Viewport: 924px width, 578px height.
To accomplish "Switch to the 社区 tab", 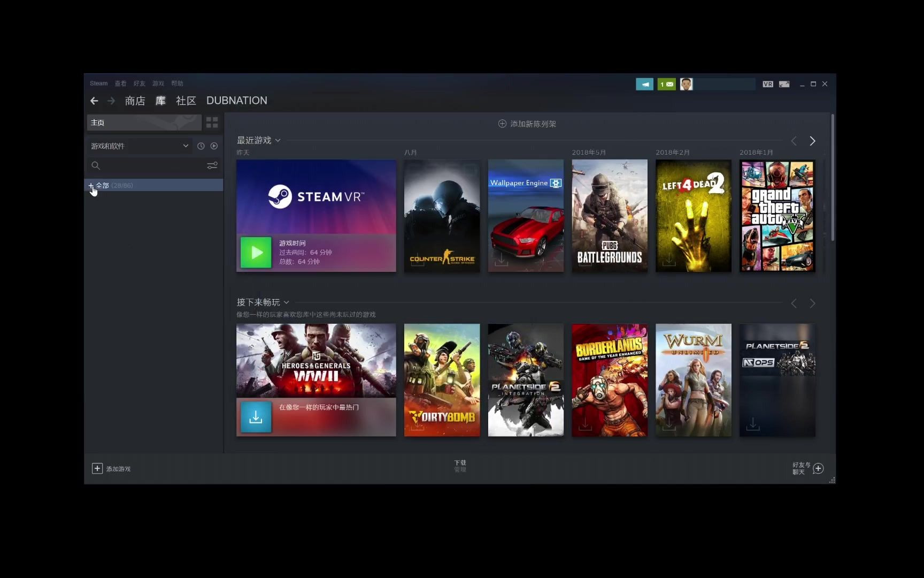I will click(186, 101).
